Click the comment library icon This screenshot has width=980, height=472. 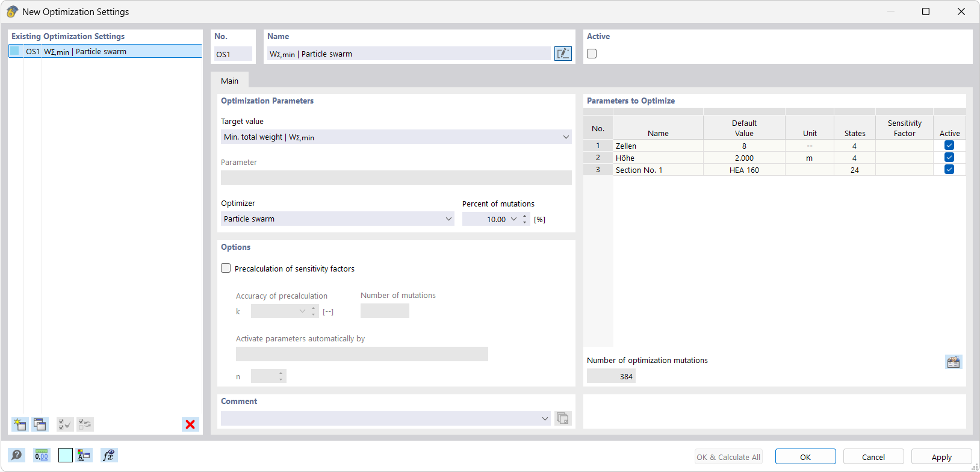click(x=563, y=418)
